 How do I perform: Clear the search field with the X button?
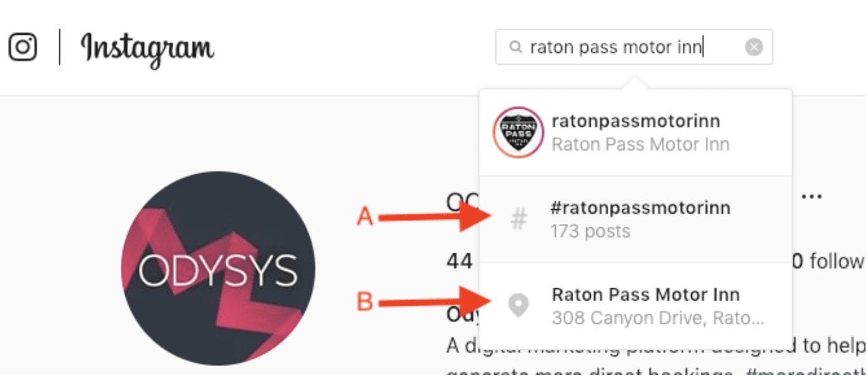coord(754,47)
